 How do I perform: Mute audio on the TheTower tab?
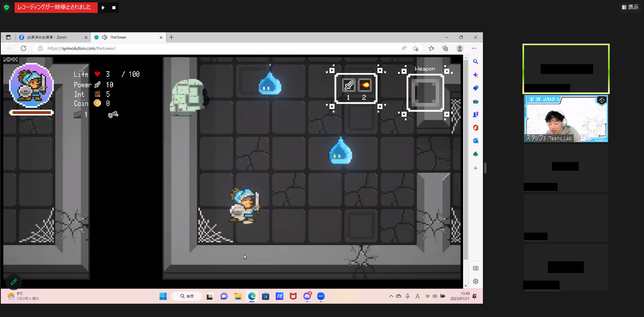click(x=105, y=37)
